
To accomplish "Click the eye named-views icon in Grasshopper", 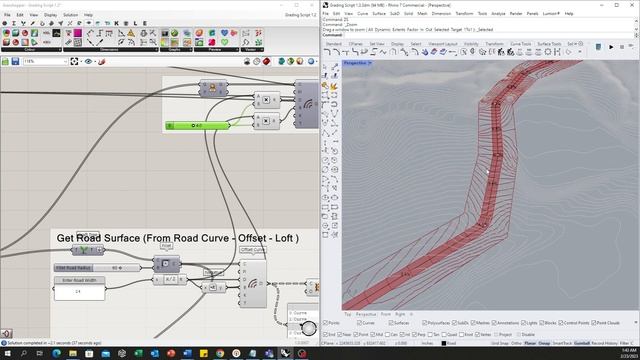I will pos(88,62).
